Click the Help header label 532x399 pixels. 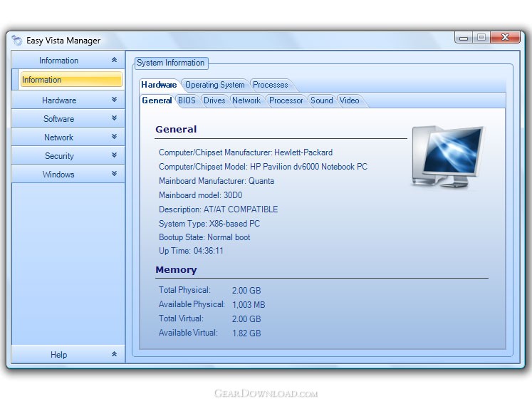[58, 355]
